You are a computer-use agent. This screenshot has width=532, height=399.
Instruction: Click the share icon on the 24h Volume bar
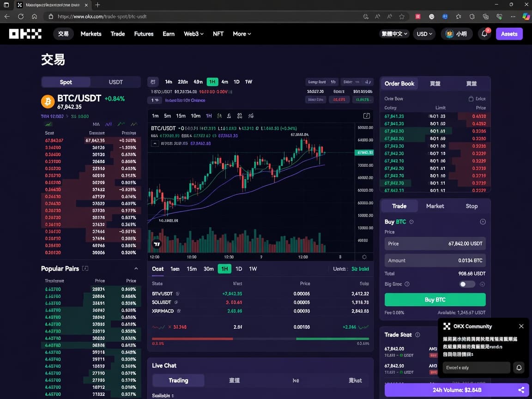tap(521, 390)
